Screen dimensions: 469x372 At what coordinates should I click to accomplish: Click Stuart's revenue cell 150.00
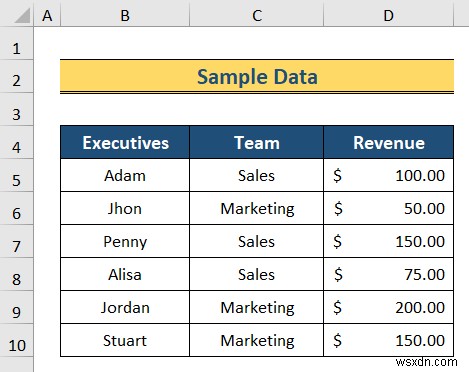coord(388,340)
